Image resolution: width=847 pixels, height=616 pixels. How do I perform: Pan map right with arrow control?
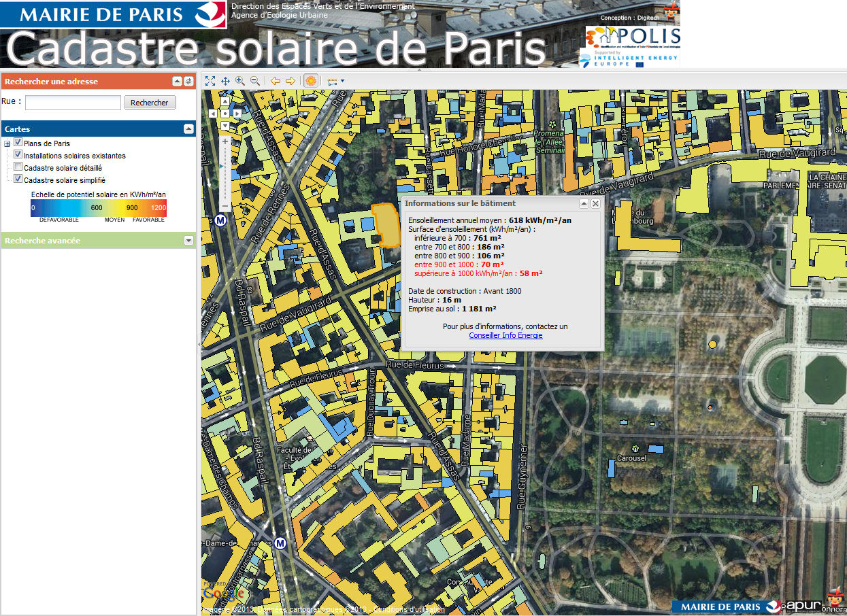(x=237, y=113)
